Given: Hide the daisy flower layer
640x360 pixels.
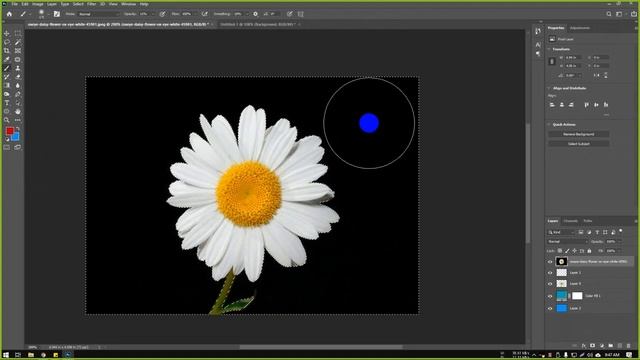Looking at the screenshot, I should (550, 262).
